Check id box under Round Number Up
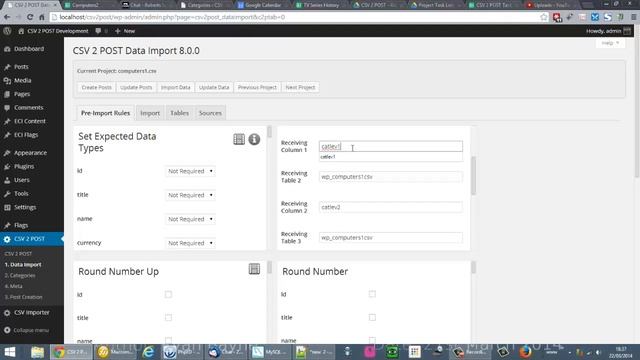This screenshot has width=640, height=360. 168,294
